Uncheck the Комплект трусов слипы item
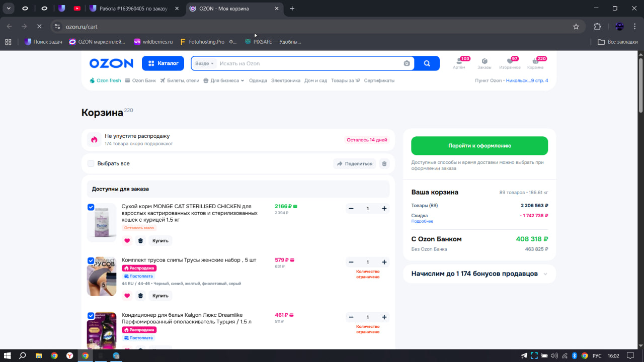The width and height of the screenshot is (644, 362). pyautogui.click(x=91, y=261)
